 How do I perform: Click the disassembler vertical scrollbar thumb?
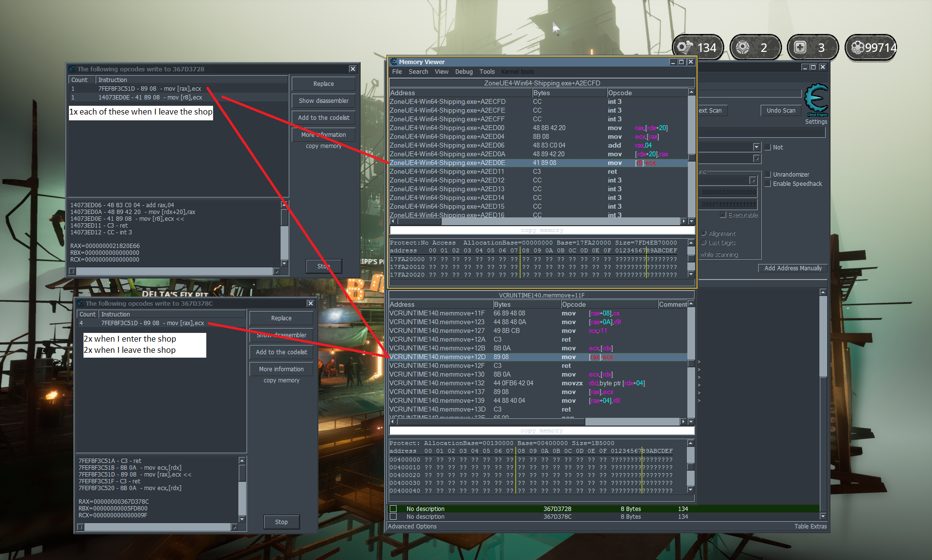[x=692, y=158]
